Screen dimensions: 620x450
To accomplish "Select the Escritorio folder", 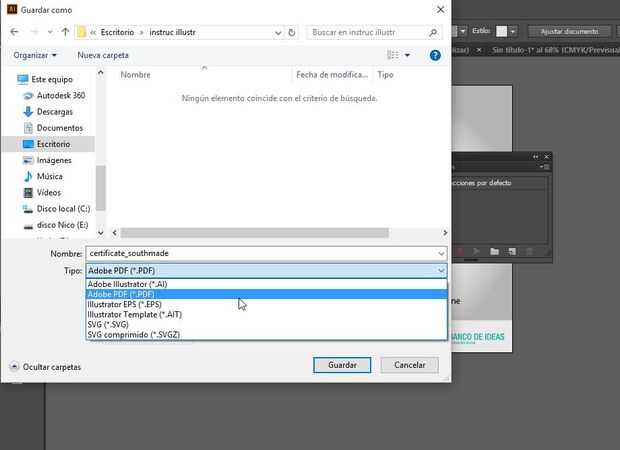I will pyautogui.click(x=47, y=144).
